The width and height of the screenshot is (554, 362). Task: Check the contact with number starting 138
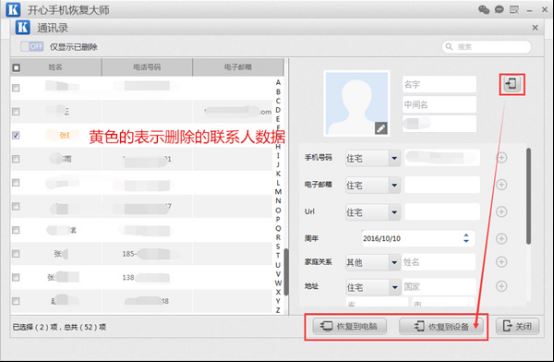coord(16,277)
